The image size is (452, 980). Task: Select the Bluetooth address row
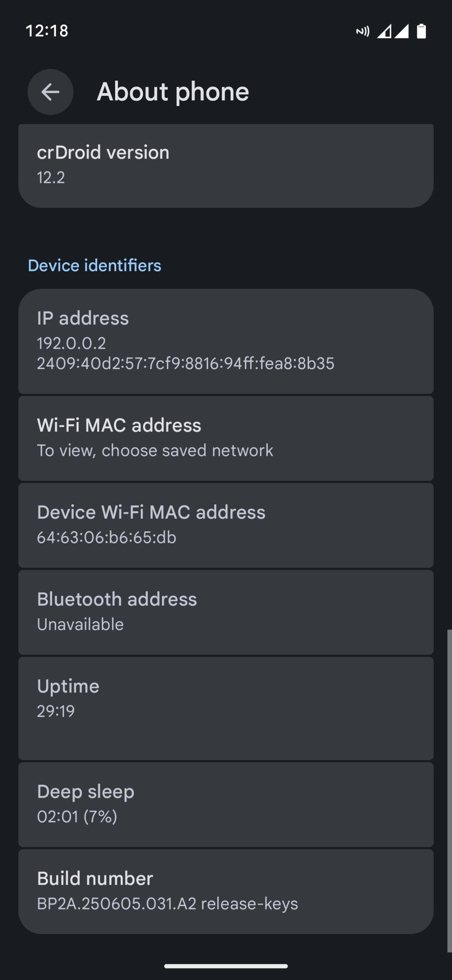click(226, 612)
